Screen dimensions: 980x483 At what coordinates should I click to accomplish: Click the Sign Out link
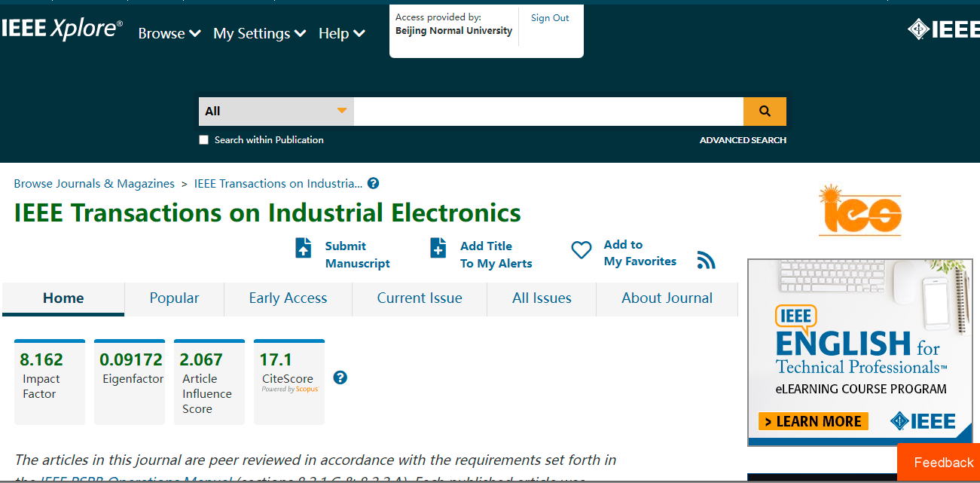point(550,18)
